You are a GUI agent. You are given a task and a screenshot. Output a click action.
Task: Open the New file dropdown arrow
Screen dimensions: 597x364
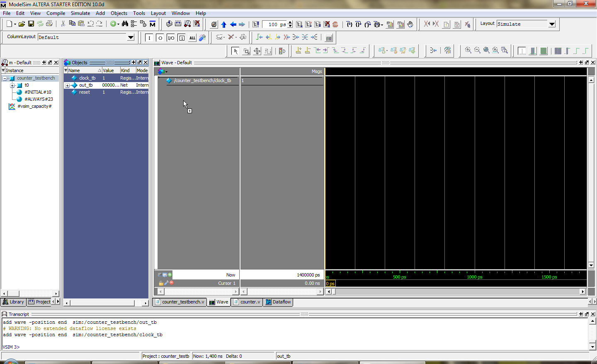(15, 24)
